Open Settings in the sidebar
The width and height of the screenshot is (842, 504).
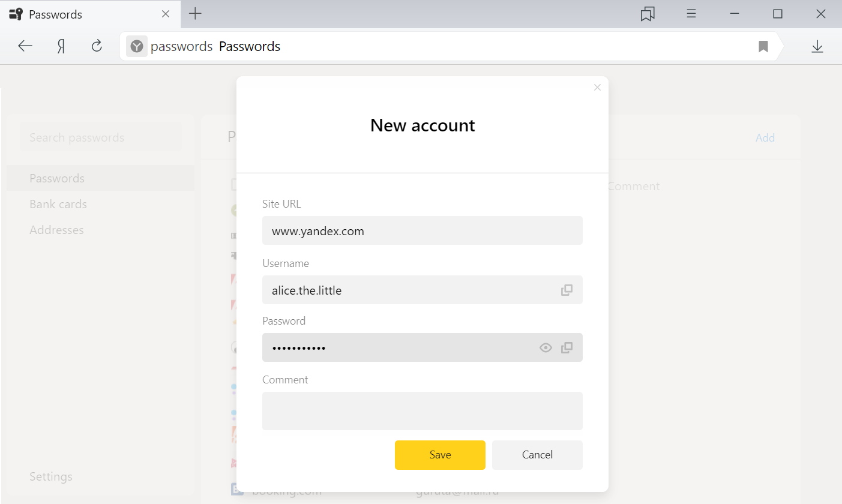51,476
